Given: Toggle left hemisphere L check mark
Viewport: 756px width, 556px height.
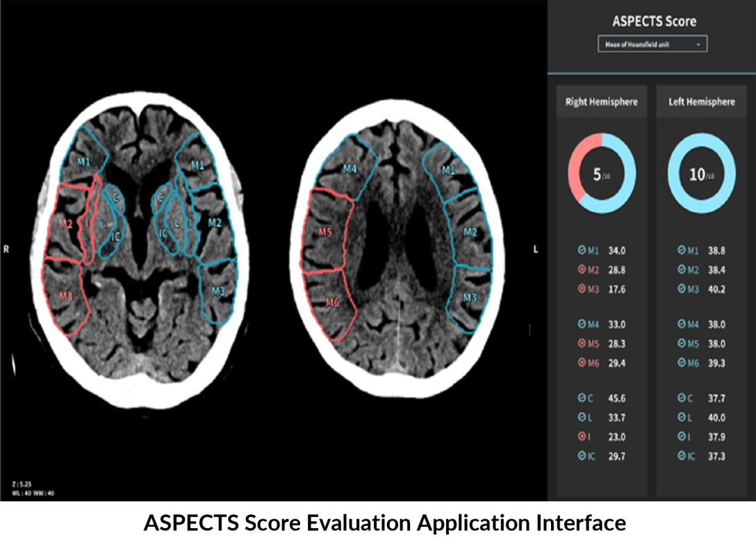Looking at the screenshot, I should 681,417.
